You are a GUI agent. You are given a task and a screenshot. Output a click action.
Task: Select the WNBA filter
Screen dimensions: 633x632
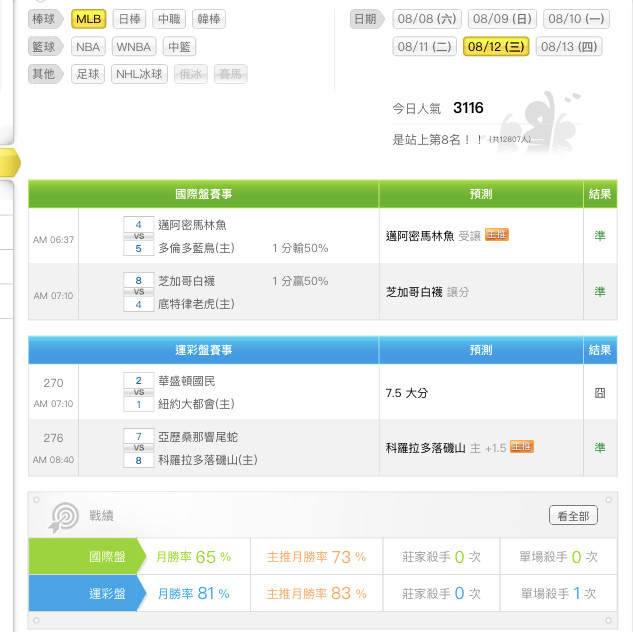pos(134,47)
